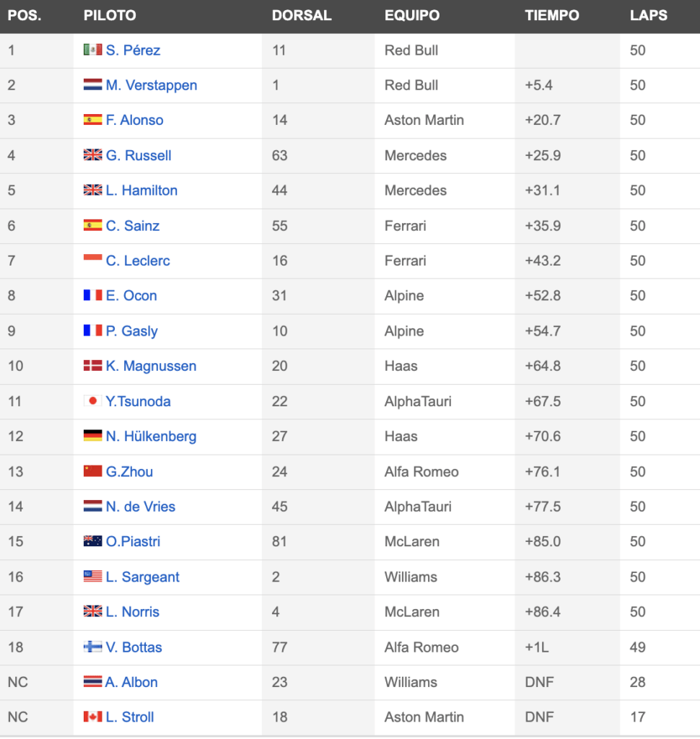Click the Mexican flag beside S. Pérez

click(92, 50)
